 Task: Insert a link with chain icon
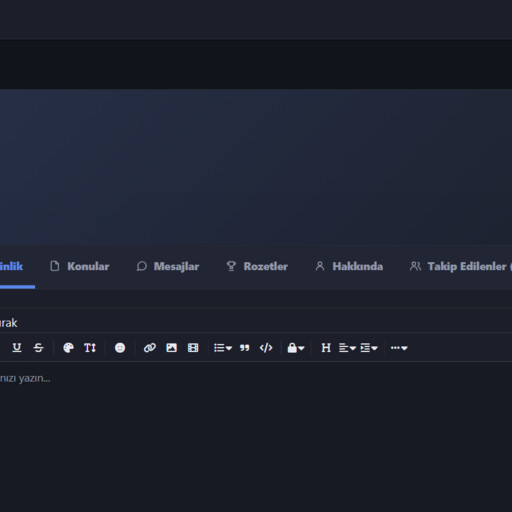150,348
